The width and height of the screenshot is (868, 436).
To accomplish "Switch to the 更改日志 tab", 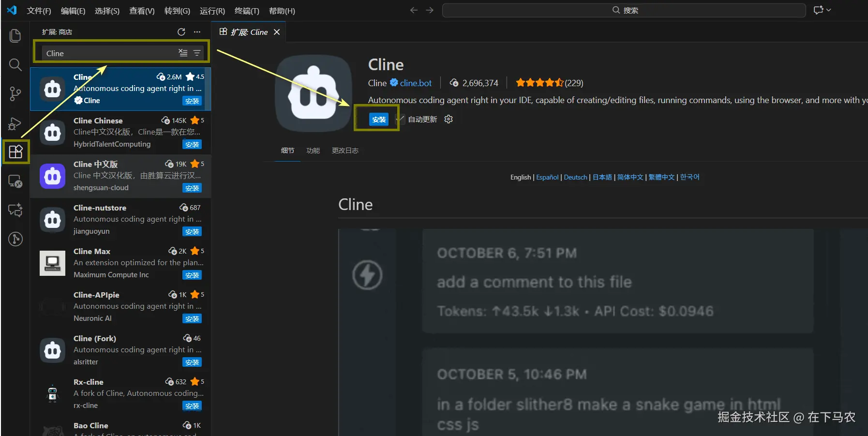I will [x=345, y=150].
